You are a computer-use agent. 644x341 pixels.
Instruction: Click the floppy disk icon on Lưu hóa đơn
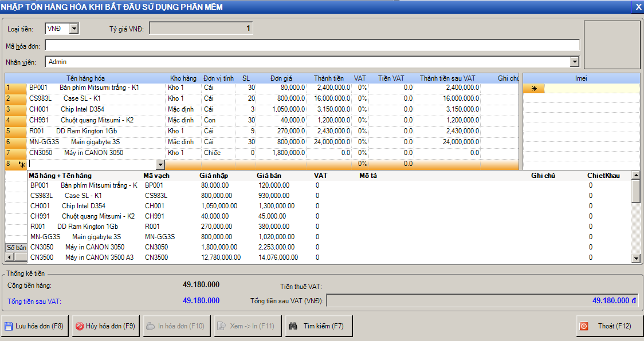[x=9, y=326]
